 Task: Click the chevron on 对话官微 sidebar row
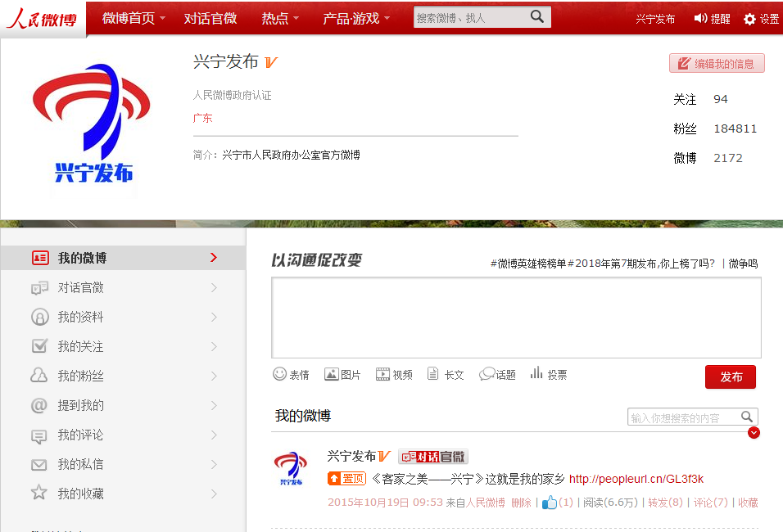[x=214, y=287]
